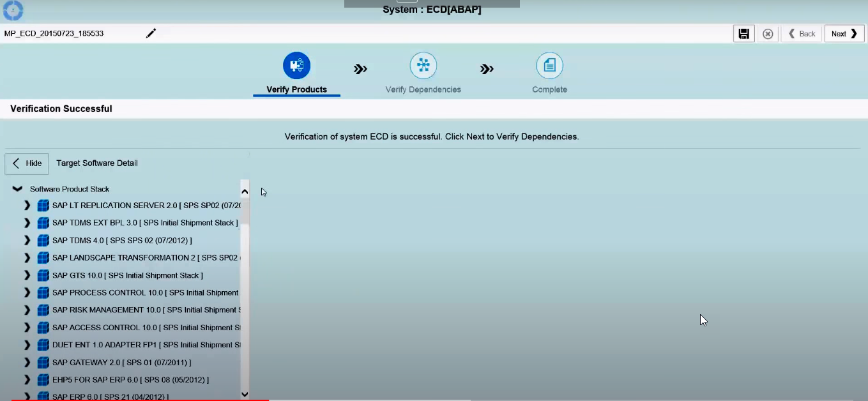Click the Target Software Detail label
This screenshot has height=401, width=868.
pyautogui.click(x=97, y=163)
